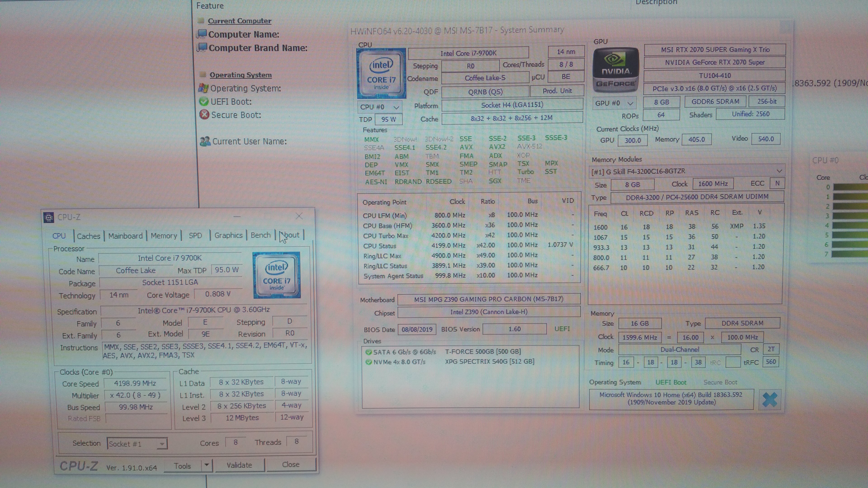
Task: Switch to the Mainboard tab
Action: (x=125, y=236)
